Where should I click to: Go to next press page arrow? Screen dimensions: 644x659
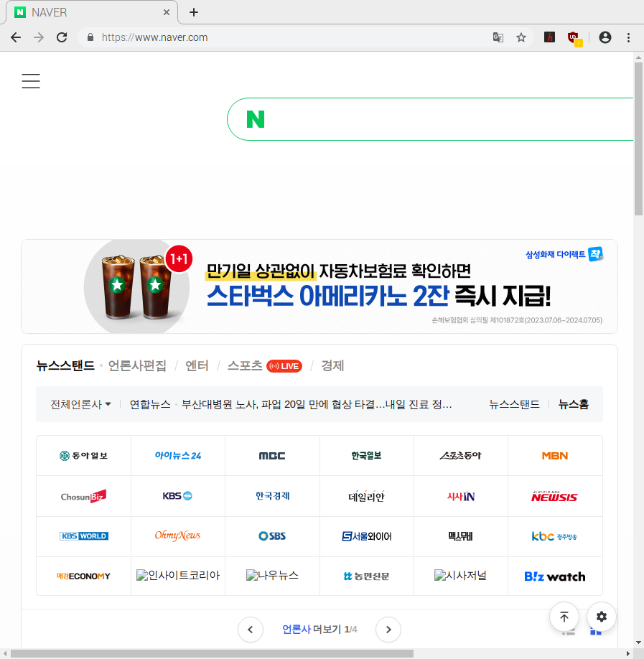tap(388, 629)
